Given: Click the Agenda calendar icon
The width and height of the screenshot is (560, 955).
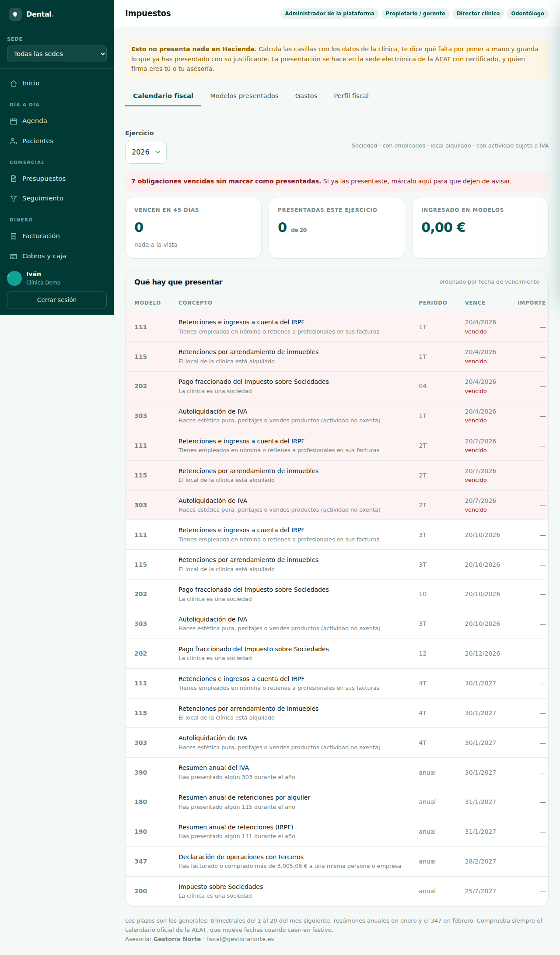Looking at the screenshot, I should (x=14, y=121).
